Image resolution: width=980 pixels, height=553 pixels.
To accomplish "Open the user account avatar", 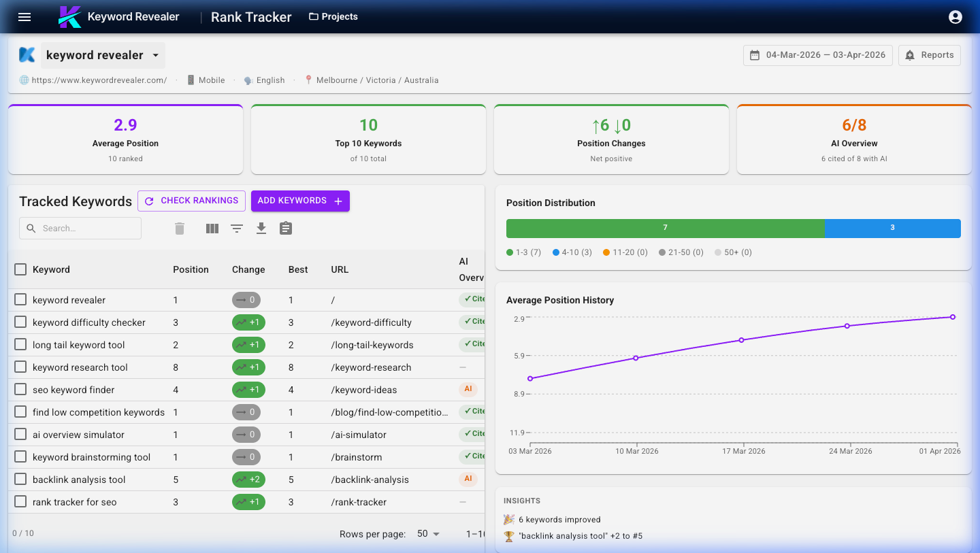I will [x=955, y=17].
